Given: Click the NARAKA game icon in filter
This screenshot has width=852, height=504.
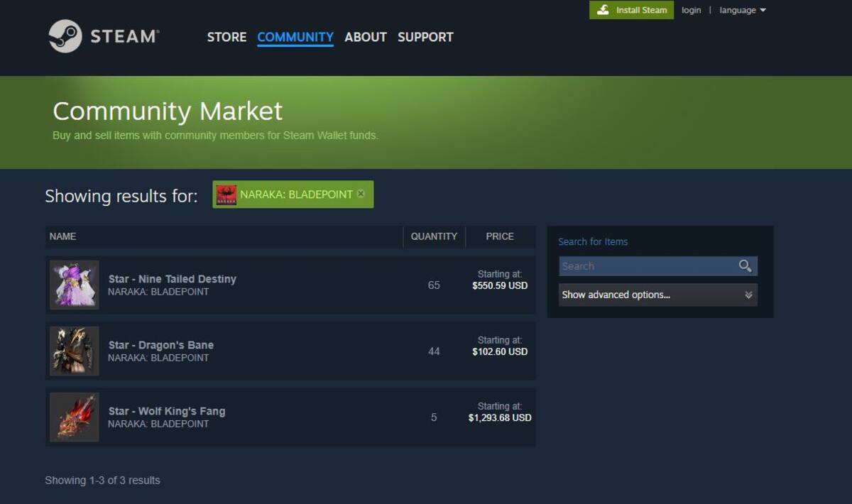Looking at the screenshot, I should [226, 195].
